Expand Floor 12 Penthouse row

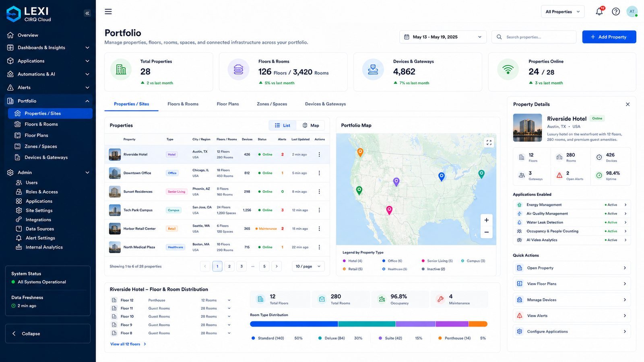point(229,300)
